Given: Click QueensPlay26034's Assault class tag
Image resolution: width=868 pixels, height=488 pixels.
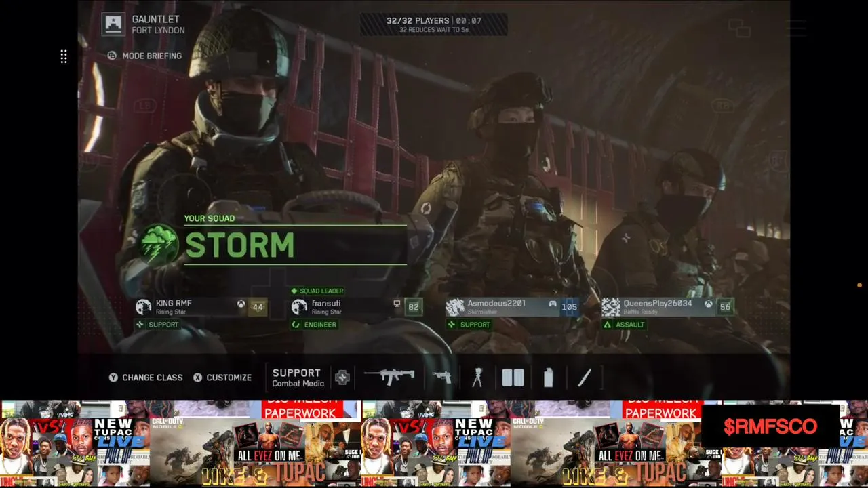Looking at the screenshot, I should pyautogui.click(x=624, y=325).
